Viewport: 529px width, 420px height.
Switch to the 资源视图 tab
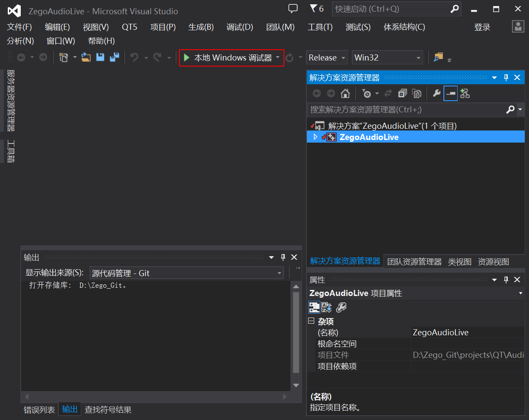[x=494, y=261]
